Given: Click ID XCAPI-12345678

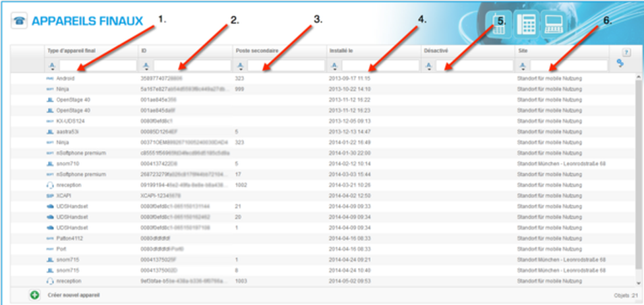Looking at the screenshot, I should [161, 196].
